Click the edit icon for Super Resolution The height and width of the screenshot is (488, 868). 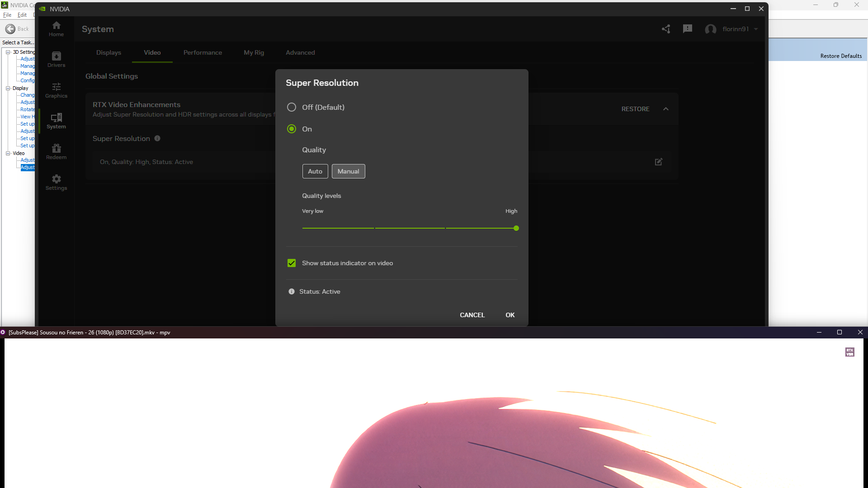659,162
